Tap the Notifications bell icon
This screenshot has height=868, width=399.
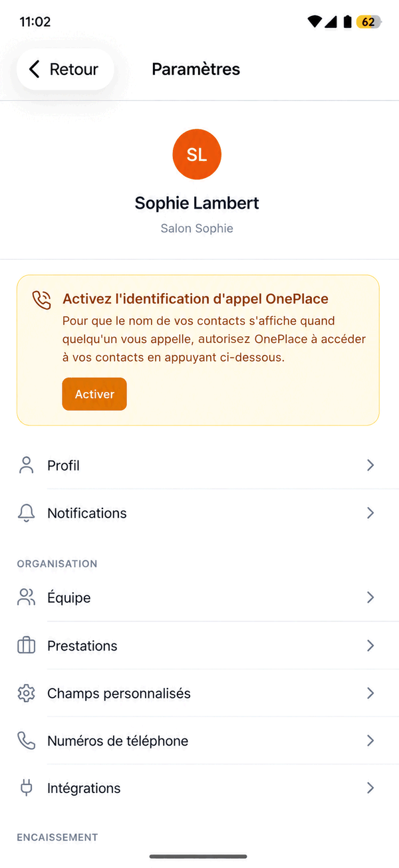[27, 513]
